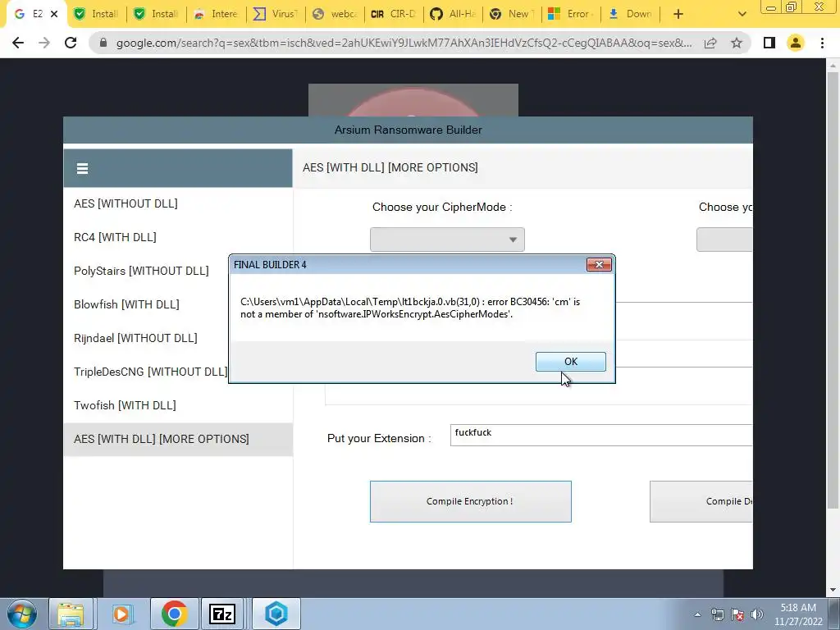
Task: Click the volume speaker tray icon
Action: (757, 614)
